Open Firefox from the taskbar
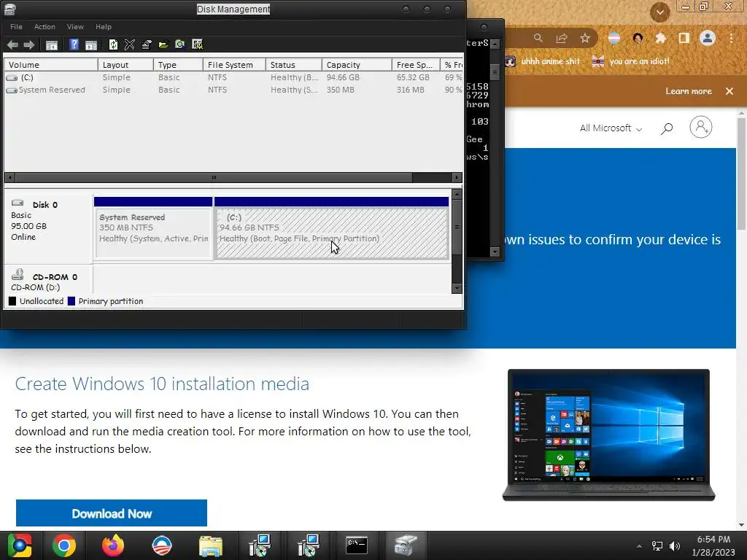 [113, 545]
